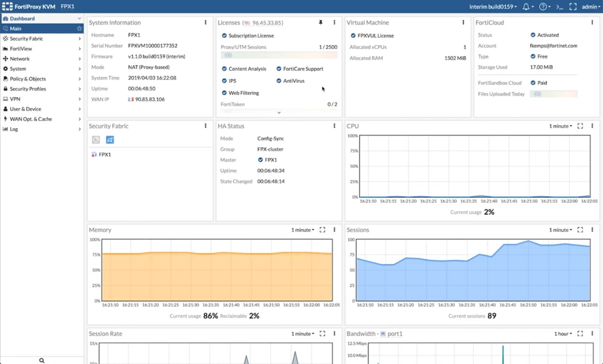Open the admin user dropdown
Image resolution: width=603 pixels, height=364 pixels.
tap(591, 7)
